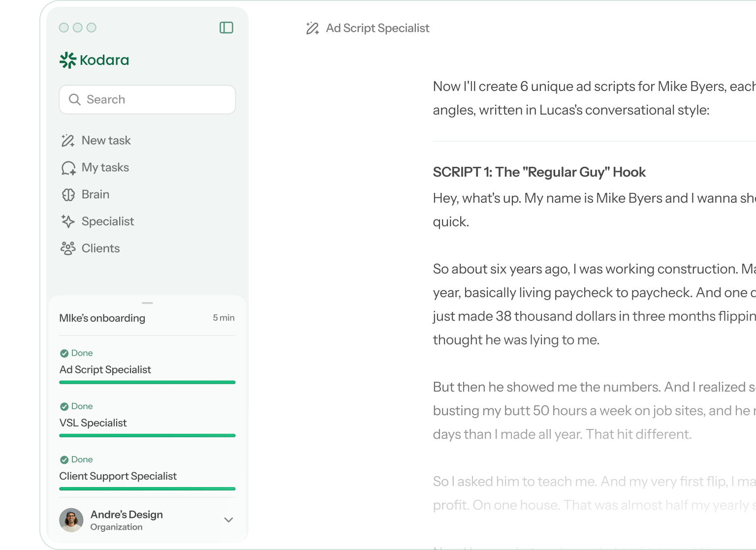Toggle Done status on VSL Specialist
The width and height of the screenshot is (756, 550).
coord(64,406)
